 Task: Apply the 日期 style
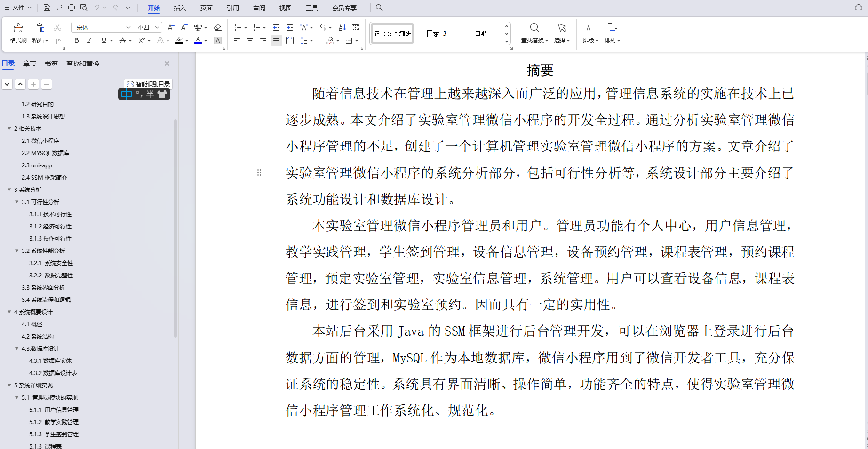[x=480, y=33]
